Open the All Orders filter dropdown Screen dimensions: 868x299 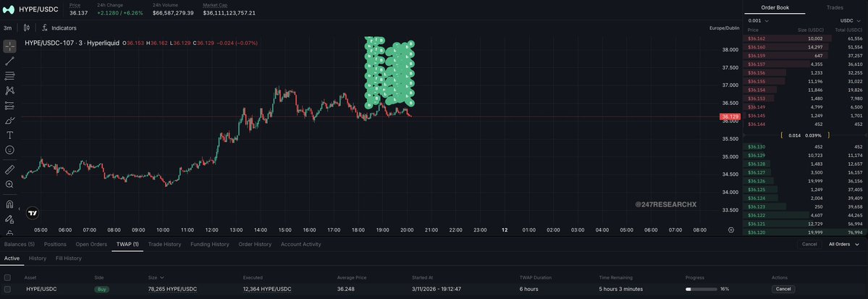click(843, 244)
